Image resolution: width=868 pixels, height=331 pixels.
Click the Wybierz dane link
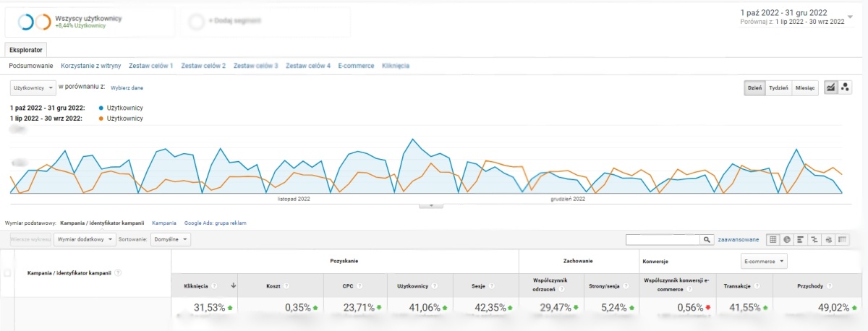pos(127,87)
